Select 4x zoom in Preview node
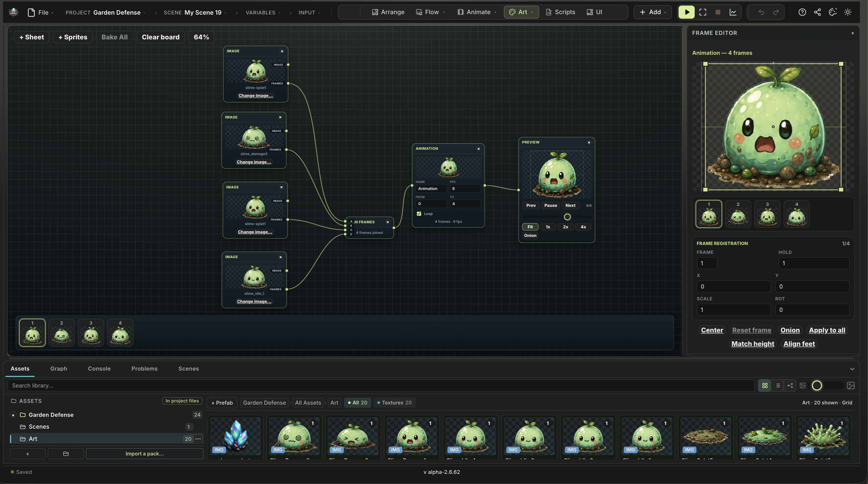Viewport: 868px width, 484px height. pyautogui.click(x=583, y=227)
